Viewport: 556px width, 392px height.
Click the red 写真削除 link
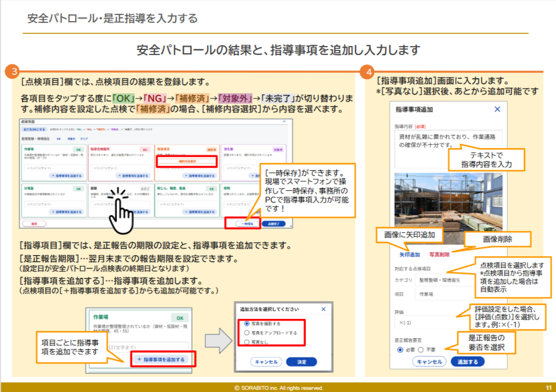coord(439,255)
